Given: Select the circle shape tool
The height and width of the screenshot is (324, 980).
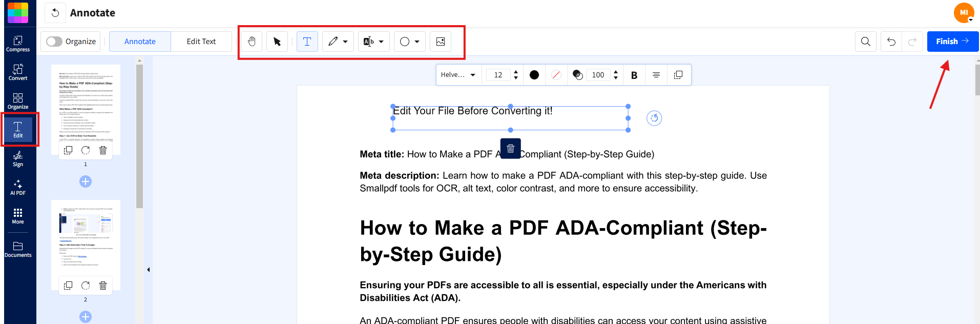Looking at the screenshot, I should tap(405, 42).
